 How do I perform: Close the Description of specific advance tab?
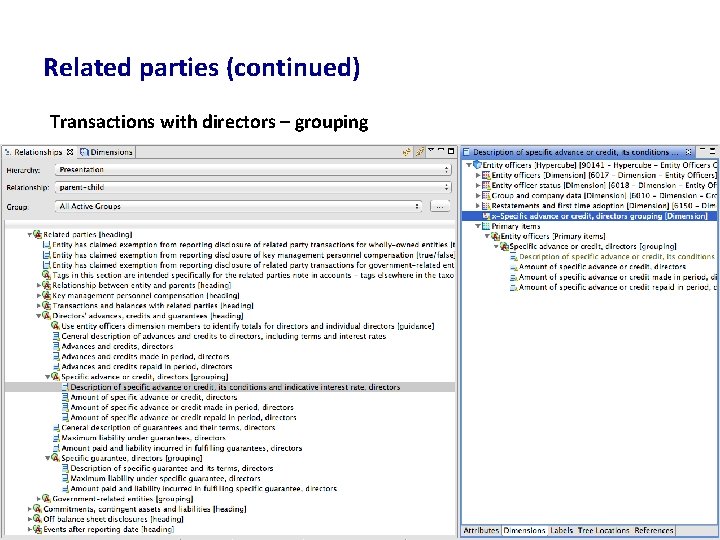click(x=688, y=152)
